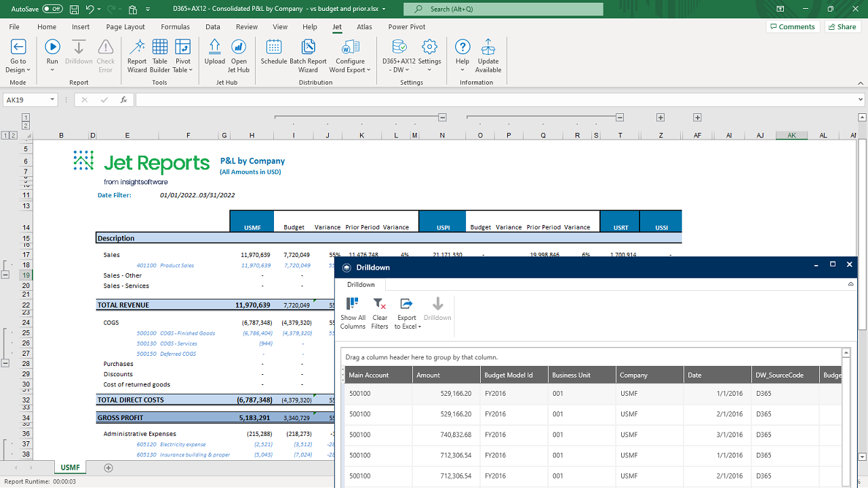
Task: Click the Search box in title bar
Action: 503,9
